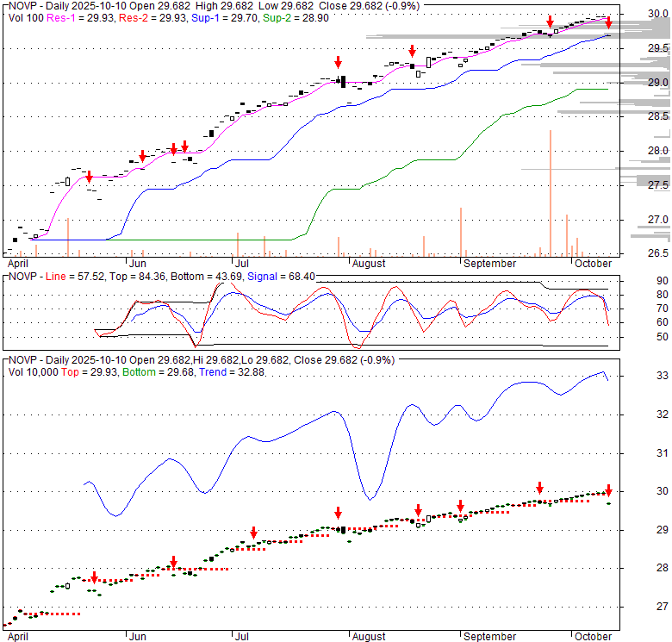672x642 pixels.
Task: Click the first red arrow in bottom trend chart
Action: tap(94, 578)
